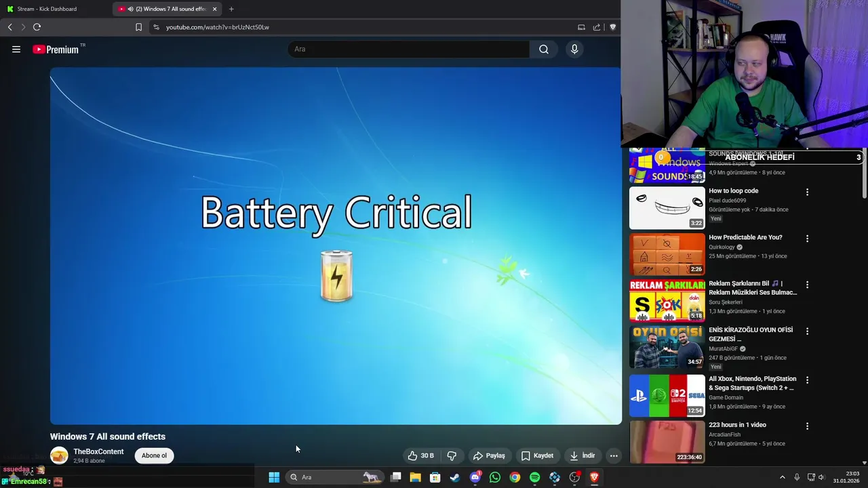The height and width of the screenshot is (488, 868).
Task: Click the system tray volume icon
Action: 821,477
